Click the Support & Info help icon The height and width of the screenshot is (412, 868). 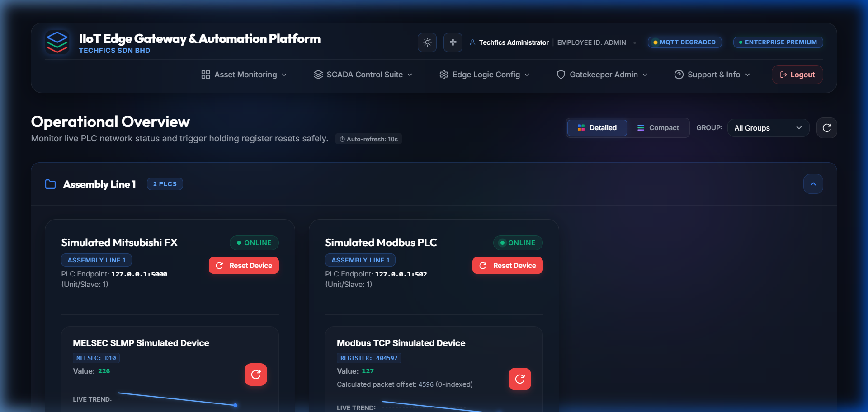tap(679, 75)
